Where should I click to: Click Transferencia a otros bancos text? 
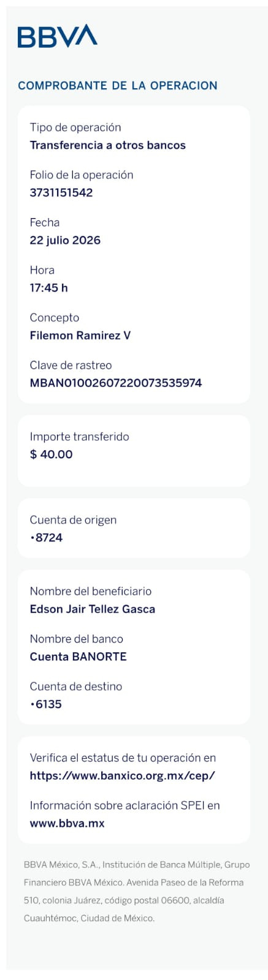(x=108, y=145)
